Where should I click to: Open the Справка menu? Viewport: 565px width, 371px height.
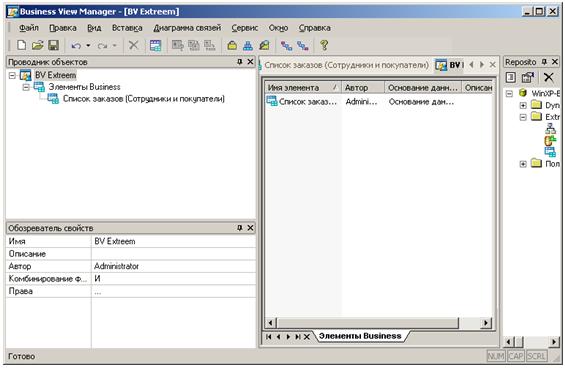coord(314,28)
